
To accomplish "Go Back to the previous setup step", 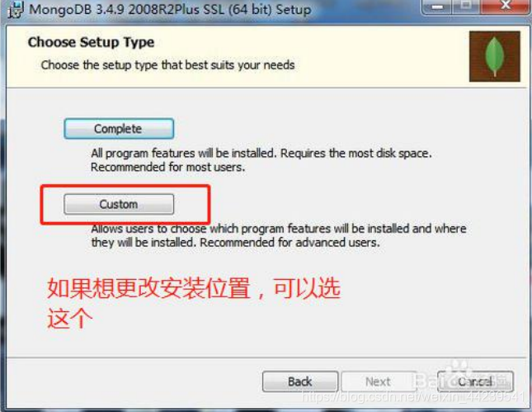I will click(300, 381).
